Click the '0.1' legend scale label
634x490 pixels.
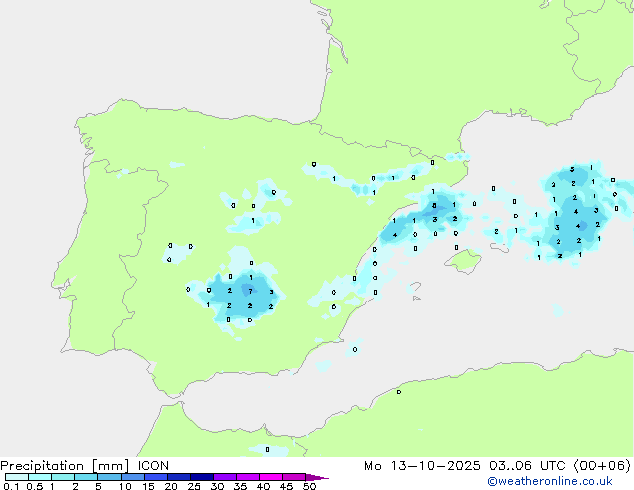[11, 486]
